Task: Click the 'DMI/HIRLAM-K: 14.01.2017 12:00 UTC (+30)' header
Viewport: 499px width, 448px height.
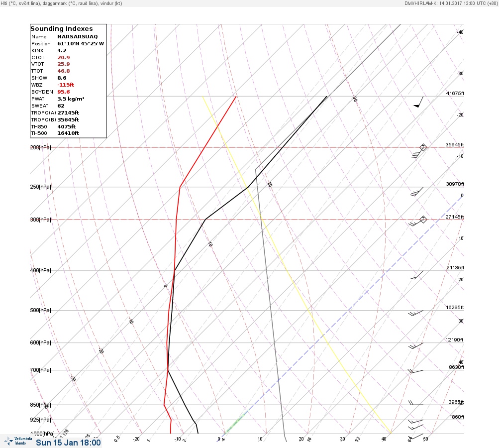Action: (451, 3)
